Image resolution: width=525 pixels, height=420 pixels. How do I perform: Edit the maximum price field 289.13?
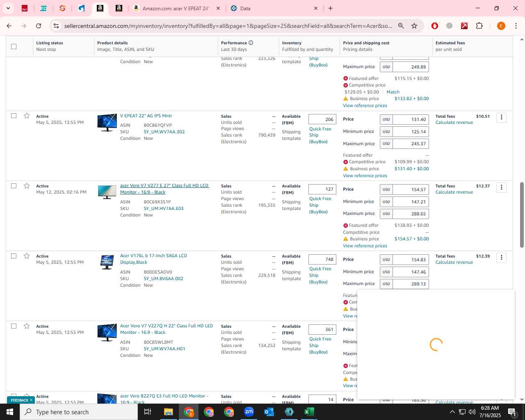[411, 284]
